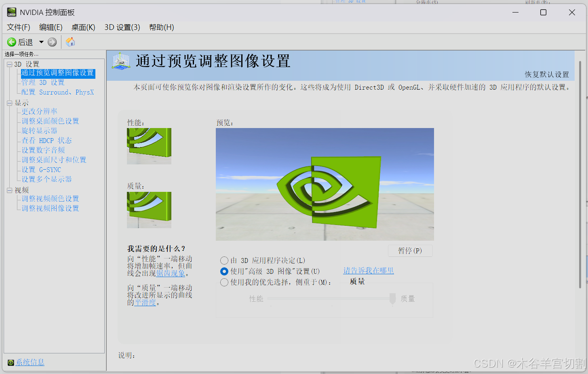Click the 显示 tree category label
588x374 pixels.
[x=21, y=103]
